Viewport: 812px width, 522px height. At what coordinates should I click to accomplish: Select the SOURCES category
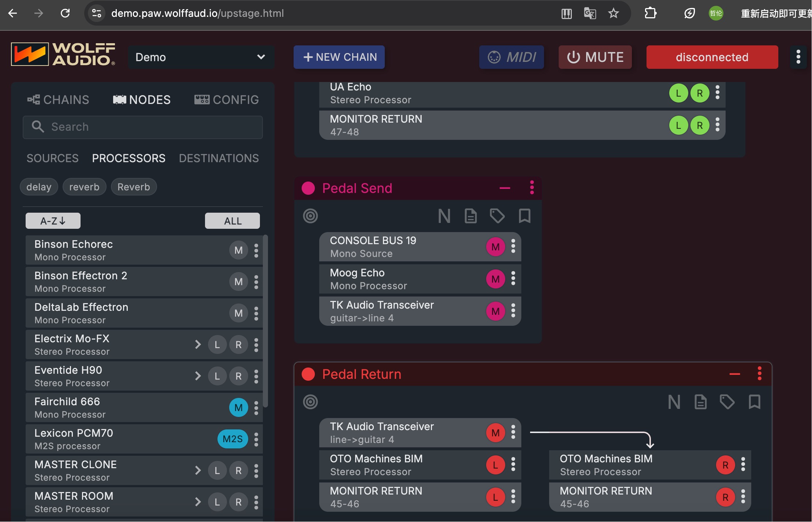pos(52,158)
